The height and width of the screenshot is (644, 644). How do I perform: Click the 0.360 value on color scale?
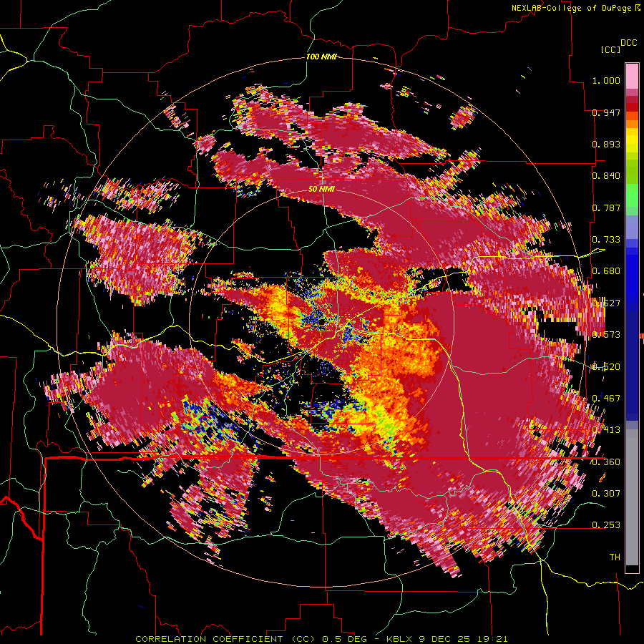click(x=606, y=462)
